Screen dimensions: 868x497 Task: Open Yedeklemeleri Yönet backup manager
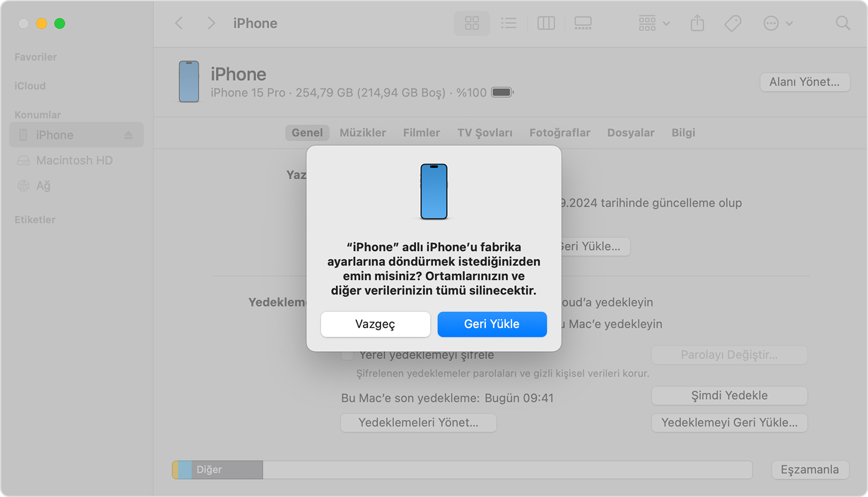click(418, 423)
